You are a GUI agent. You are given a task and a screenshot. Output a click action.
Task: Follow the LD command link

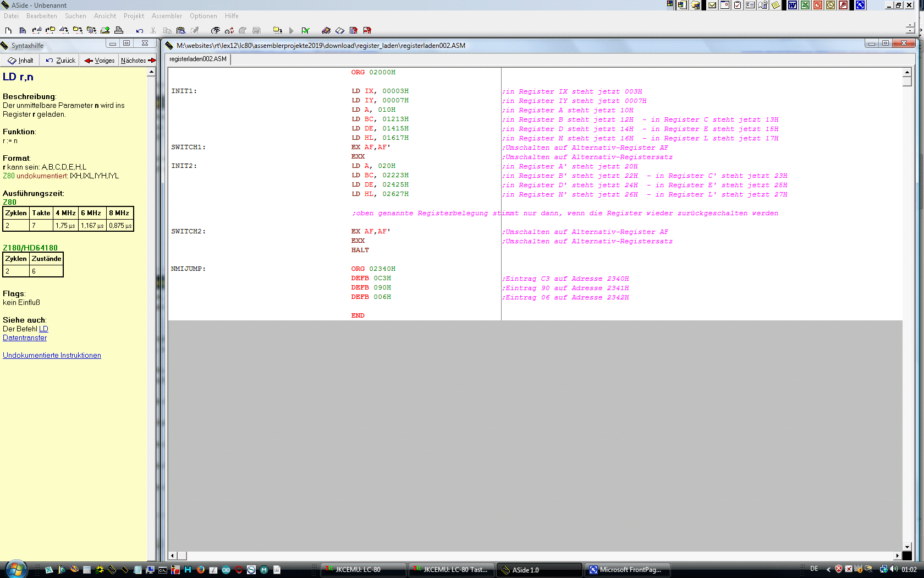tap(43, 329)
